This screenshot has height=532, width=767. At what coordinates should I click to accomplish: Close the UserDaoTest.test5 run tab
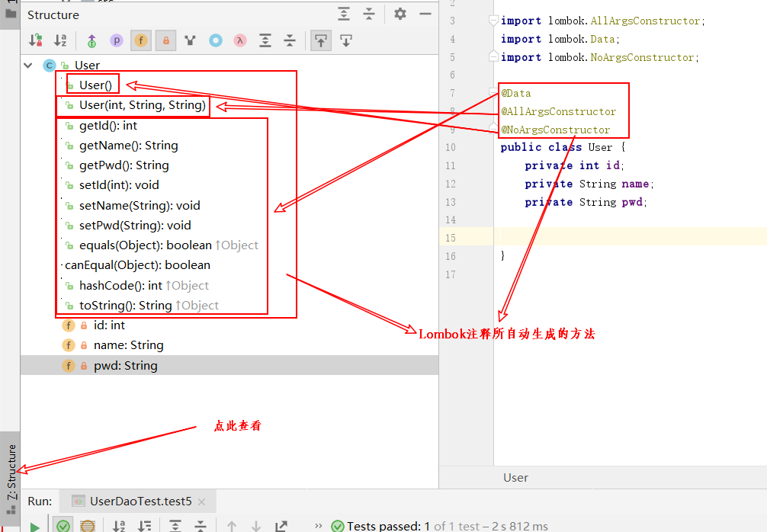201,502
